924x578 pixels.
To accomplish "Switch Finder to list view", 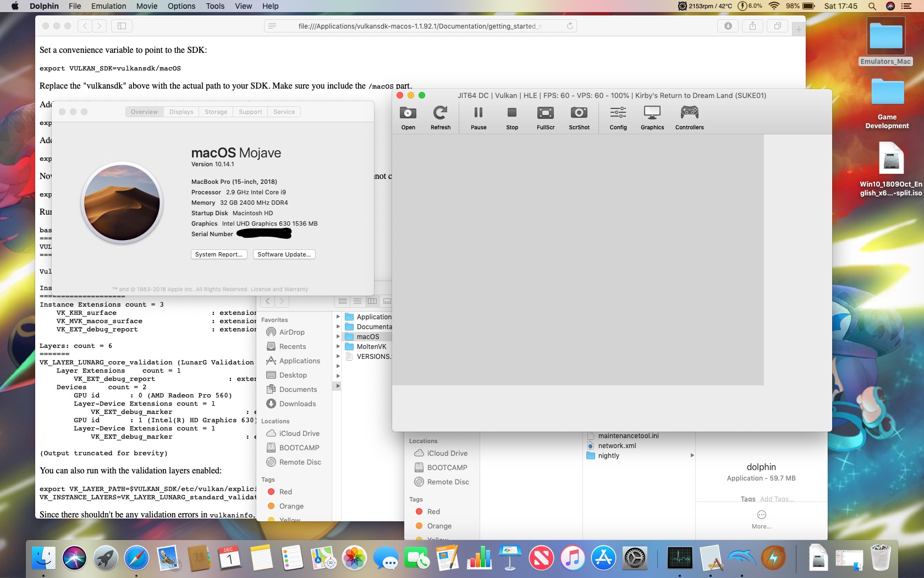I will [x=358, y=301].
